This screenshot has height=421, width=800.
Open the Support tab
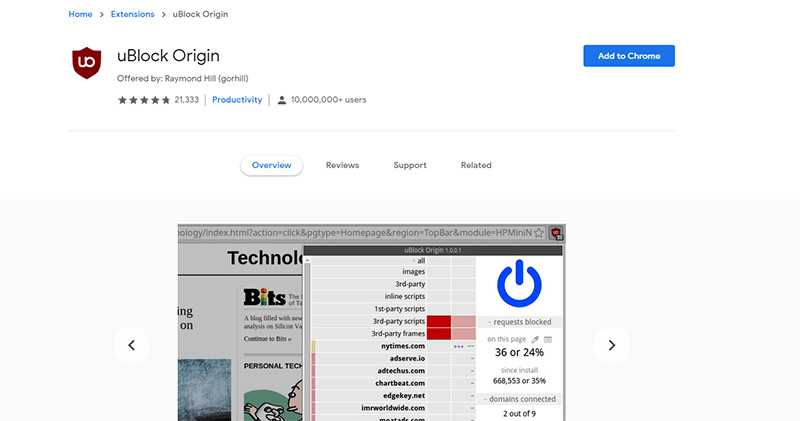410,165
